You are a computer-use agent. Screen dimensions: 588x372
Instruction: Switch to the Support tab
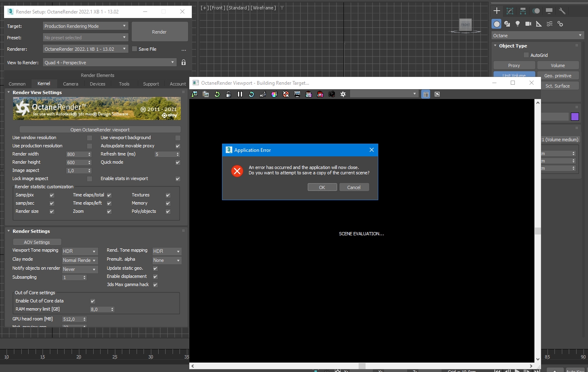point(151,84)
